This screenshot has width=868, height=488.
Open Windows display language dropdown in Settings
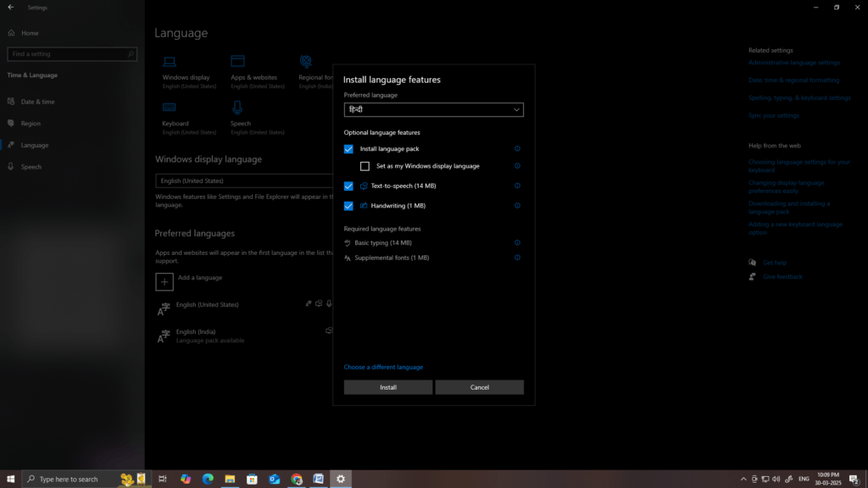243,181
